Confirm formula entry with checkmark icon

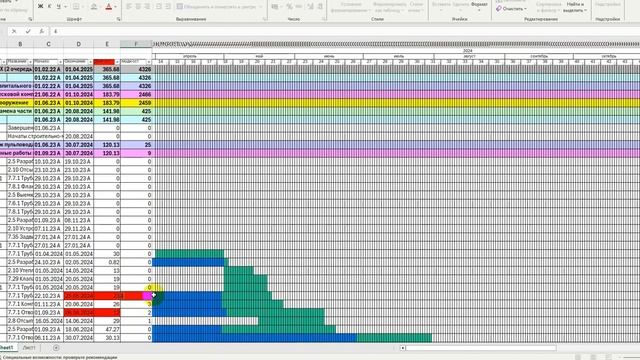click(x=28, y=31)
